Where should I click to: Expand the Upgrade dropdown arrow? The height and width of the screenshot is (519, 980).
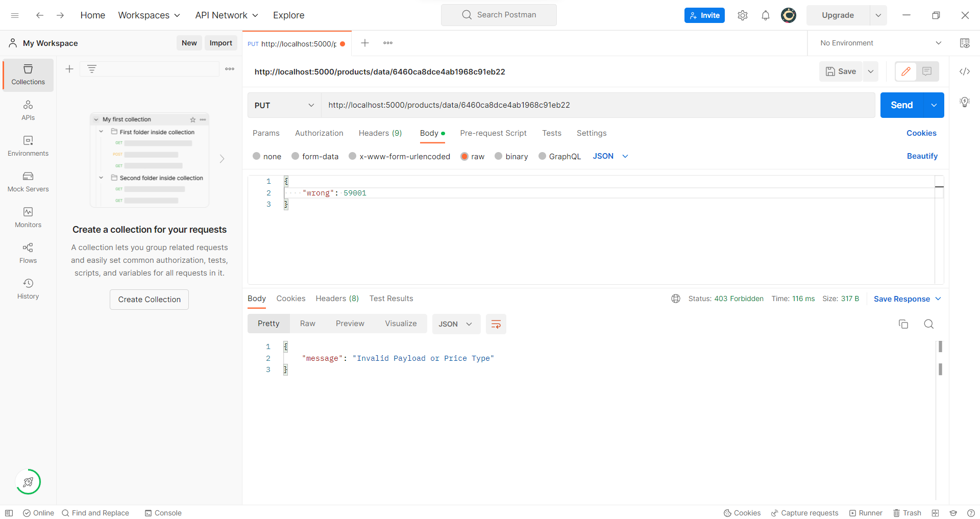pos(878,15)
